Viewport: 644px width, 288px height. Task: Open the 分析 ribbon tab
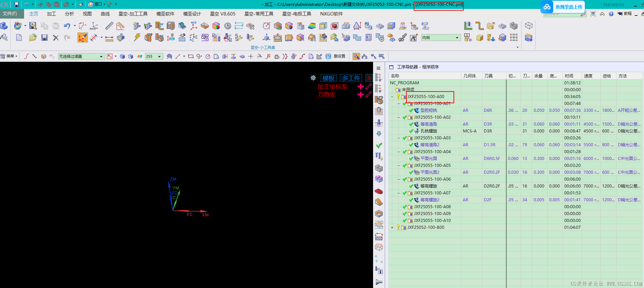[69, 14]
